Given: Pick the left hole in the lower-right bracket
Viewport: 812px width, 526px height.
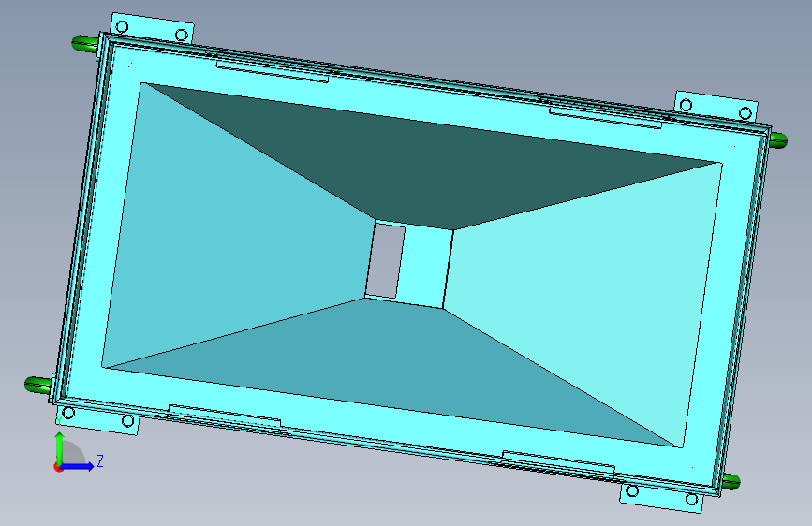Looking at the screenshot, I should point(632,490).
